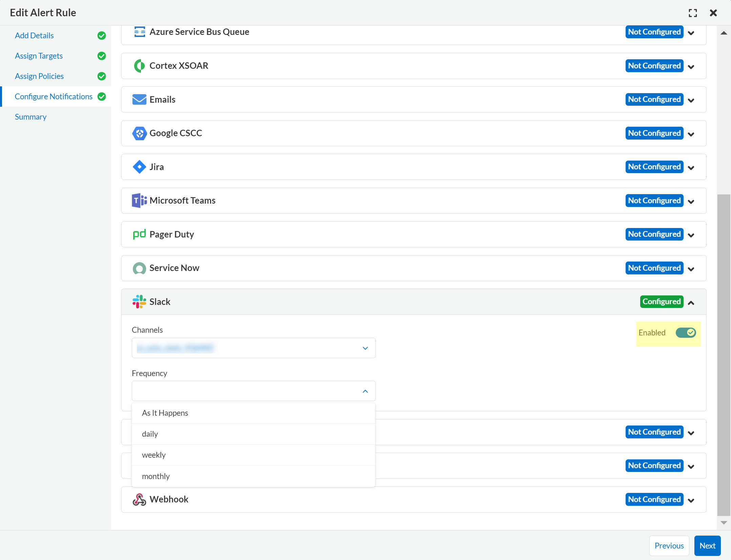Click the green check next to Configure Notifications
The width and height of the screenshot is (731, 560).
coord(102,97)
